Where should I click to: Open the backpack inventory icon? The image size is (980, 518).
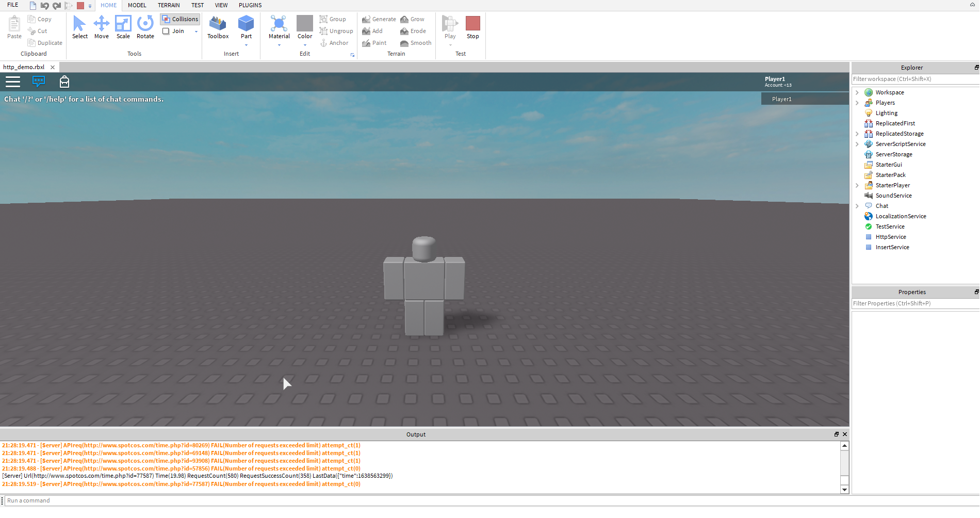[x=64, y=82]
